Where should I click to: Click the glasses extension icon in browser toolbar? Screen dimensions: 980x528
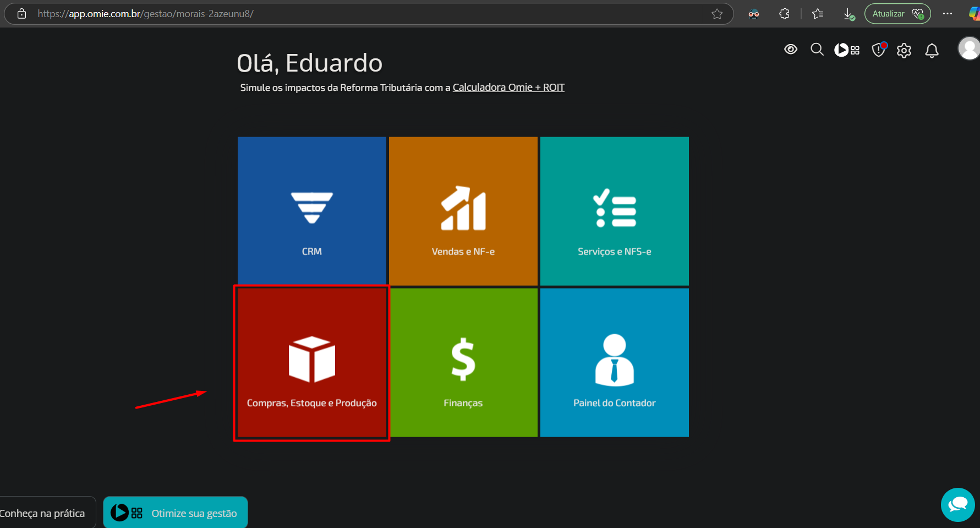click(x=754, y=14)
